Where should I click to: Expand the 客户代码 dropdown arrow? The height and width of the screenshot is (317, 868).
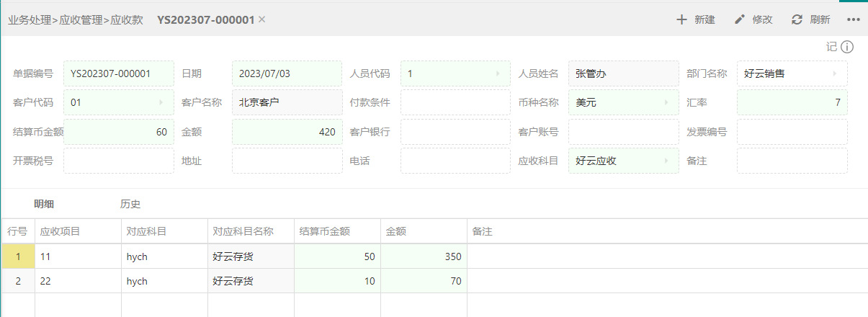pyautogui.click(x=161, y=102)
